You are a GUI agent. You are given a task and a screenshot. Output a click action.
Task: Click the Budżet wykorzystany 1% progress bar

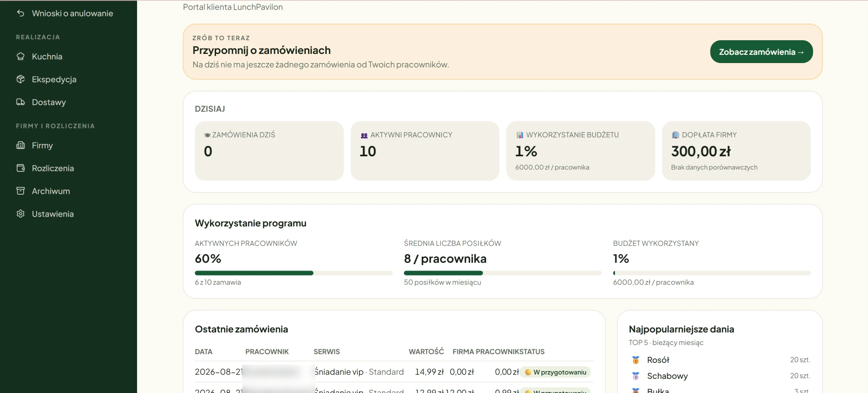[712, 273]
